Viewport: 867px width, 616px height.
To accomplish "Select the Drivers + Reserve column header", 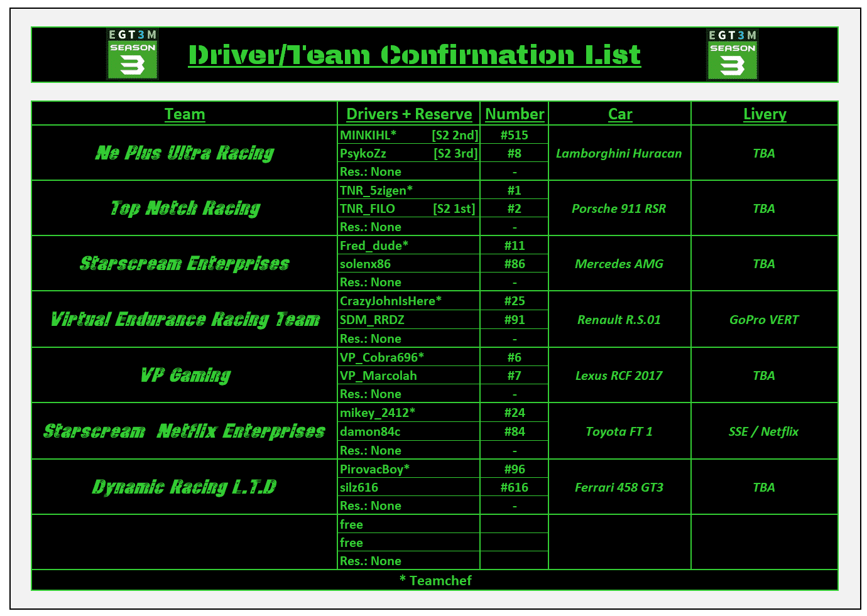I will pos(409,114).
